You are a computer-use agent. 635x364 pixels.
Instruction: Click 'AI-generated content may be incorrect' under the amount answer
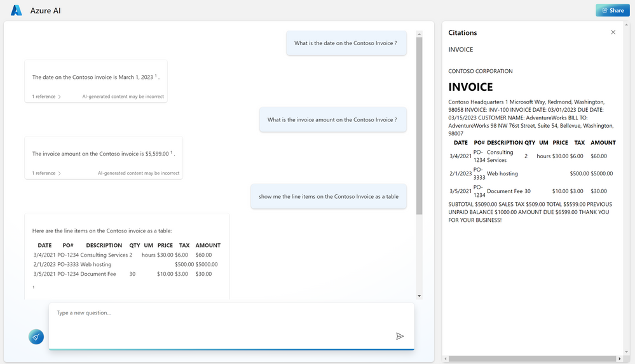pos(139,173)
